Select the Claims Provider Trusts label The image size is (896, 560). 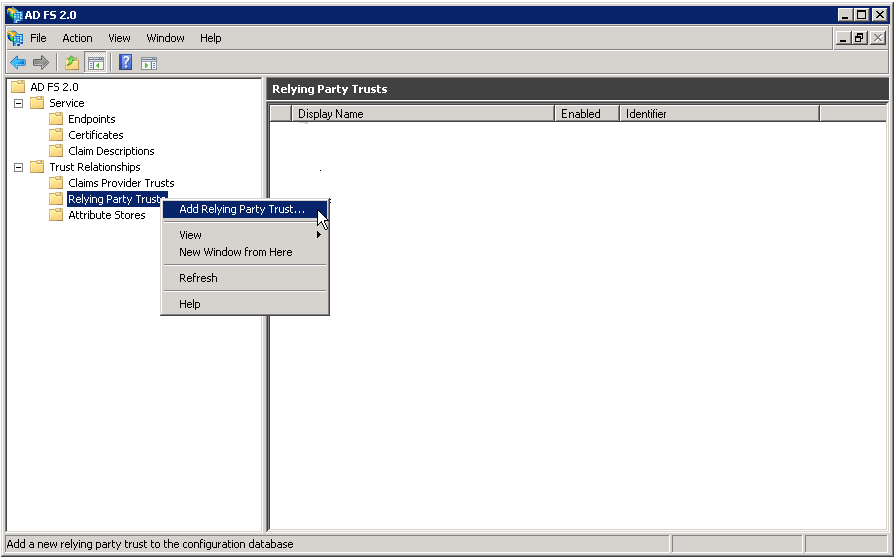click(x=121, y=183)
